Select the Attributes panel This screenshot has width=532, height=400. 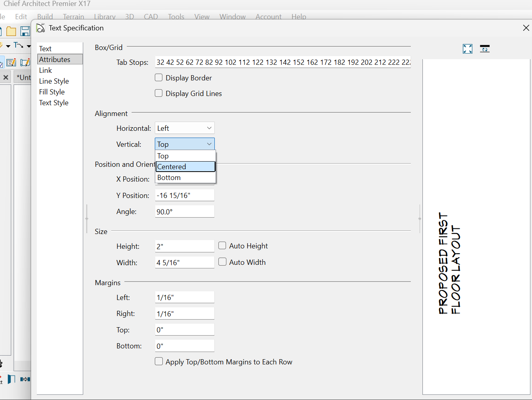pos(60,59)
